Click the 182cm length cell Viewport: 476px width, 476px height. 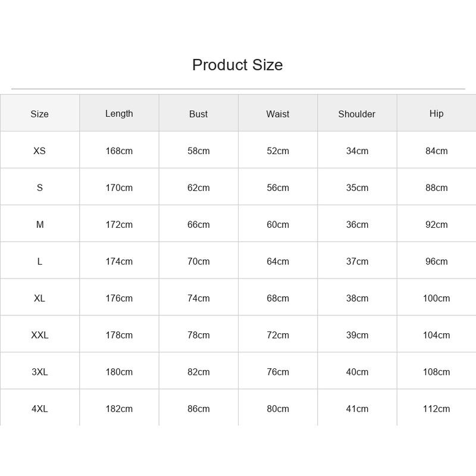coord(119,409)
